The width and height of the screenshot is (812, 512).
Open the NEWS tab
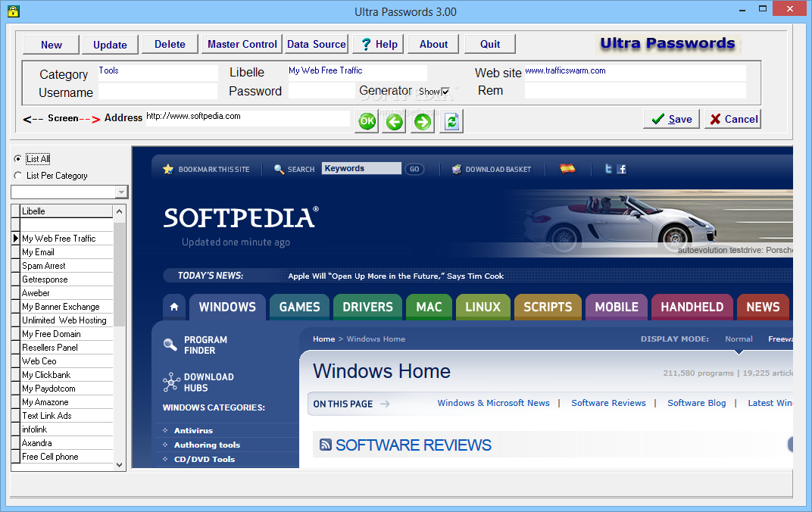(x=763, y=307)
